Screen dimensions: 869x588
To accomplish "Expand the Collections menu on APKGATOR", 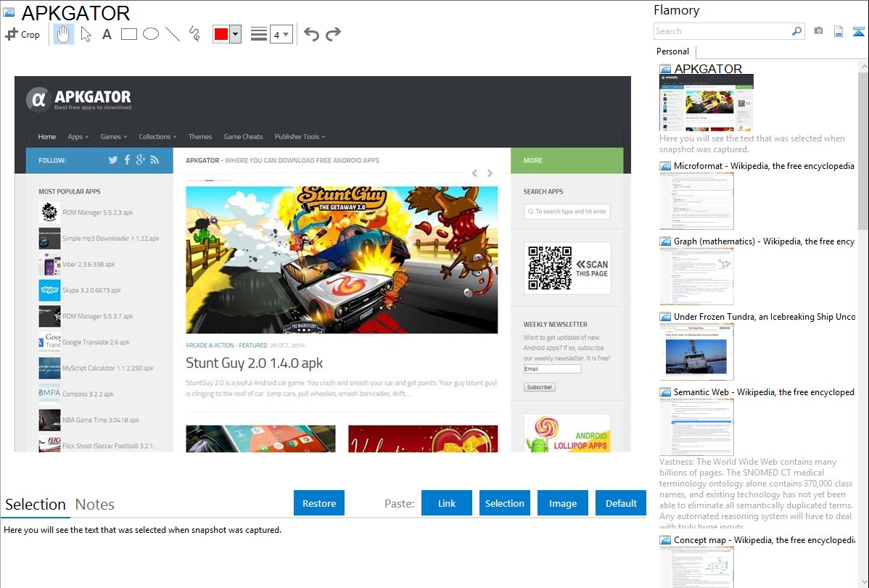I will pos(158,137).
